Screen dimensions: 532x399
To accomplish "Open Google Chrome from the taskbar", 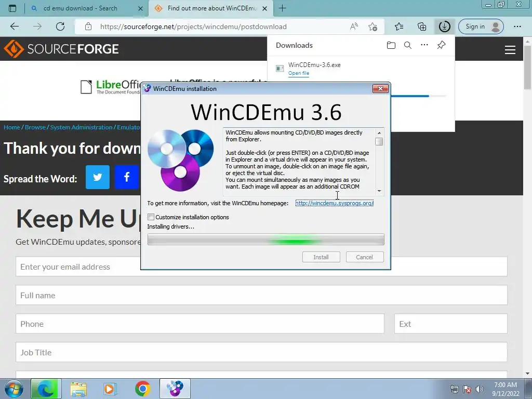I will (x=142, y=389).
